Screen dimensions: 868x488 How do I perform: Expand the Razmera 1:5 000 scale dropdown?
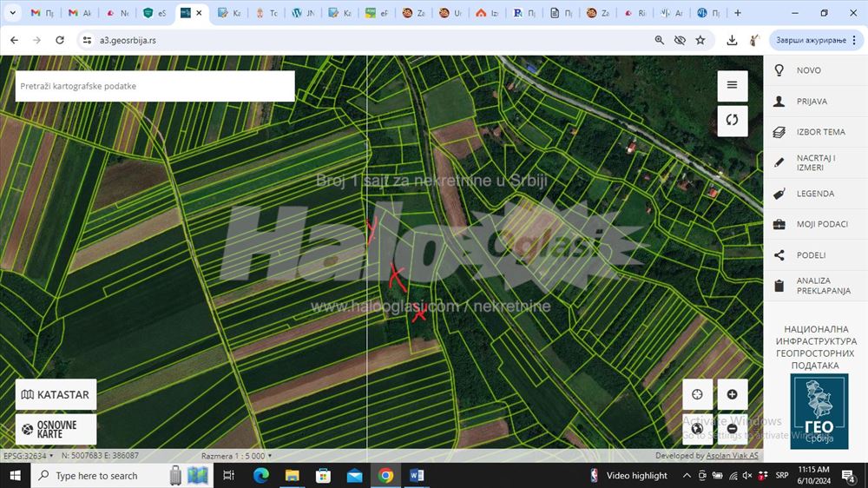(236, 455)
